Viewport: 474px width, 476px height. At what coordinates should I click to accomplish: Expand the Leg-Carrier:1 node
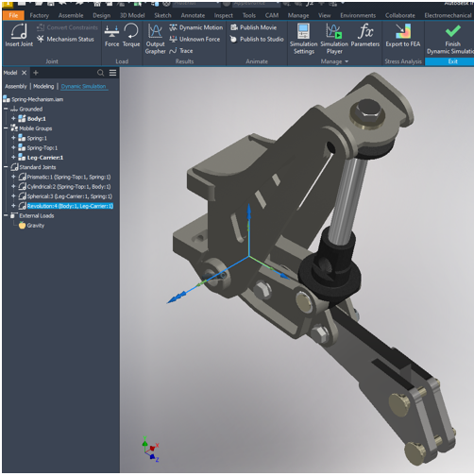(13, 158)
